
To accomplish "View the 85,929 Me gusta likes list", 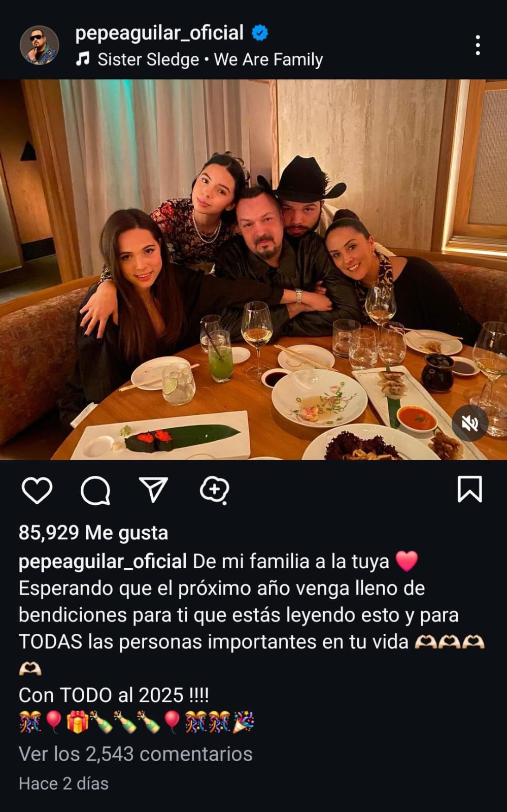I will pos(93,533).
